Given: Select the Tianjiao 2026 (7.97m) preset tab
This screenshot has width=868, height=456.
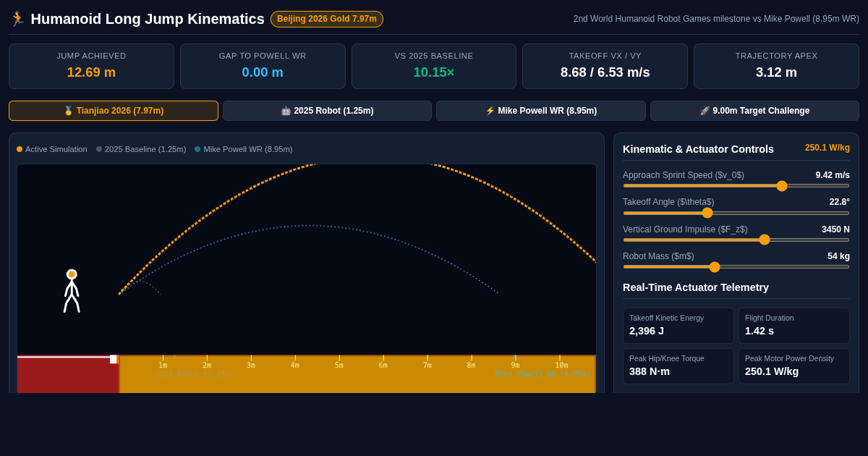Looking at the screenshot, I should pos(114,111).
